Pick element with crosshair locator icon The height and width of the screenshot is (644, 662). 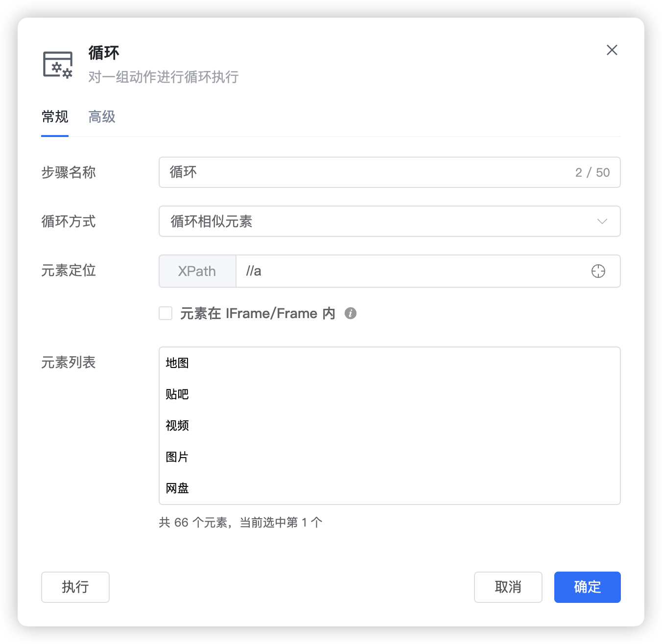pyautogui.click(x=598, y=271)
